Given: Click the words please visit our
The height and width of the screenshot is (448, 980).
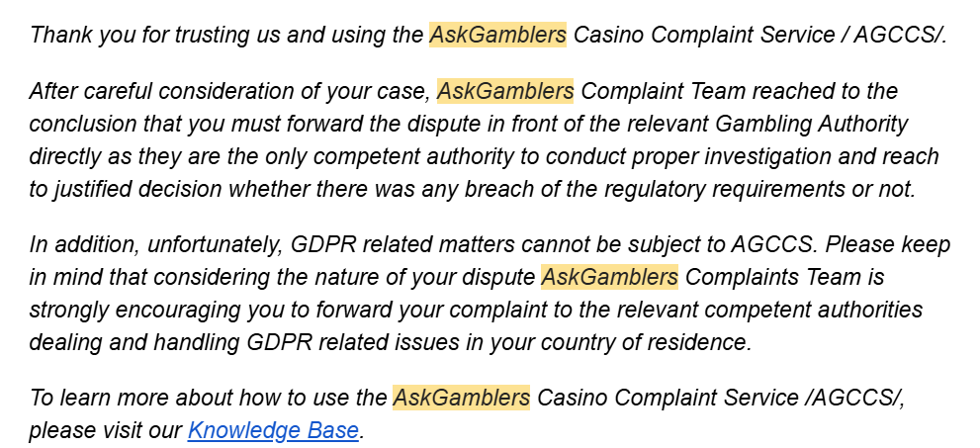Looking at the screenshot, I should [x=105, y=430].
